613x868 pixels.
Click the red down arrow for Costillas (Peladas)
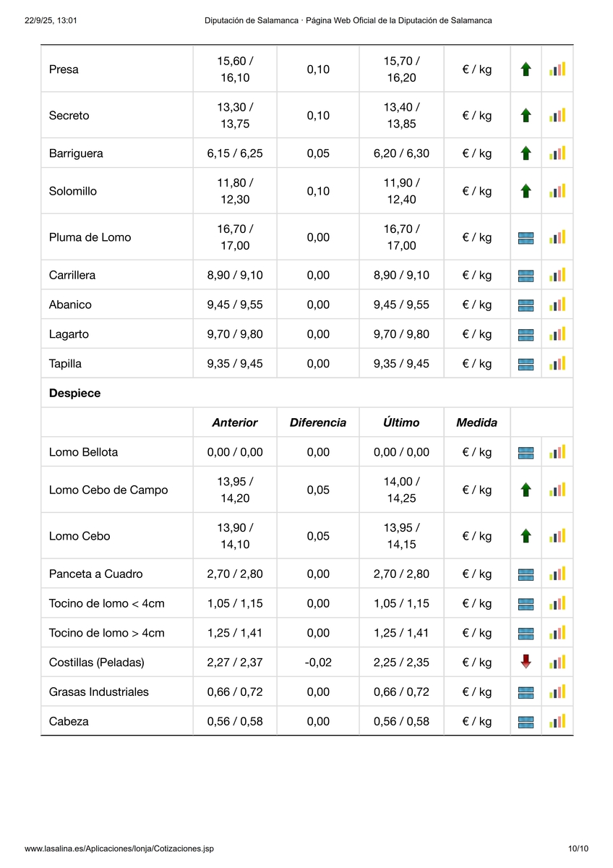coord(526,662)
